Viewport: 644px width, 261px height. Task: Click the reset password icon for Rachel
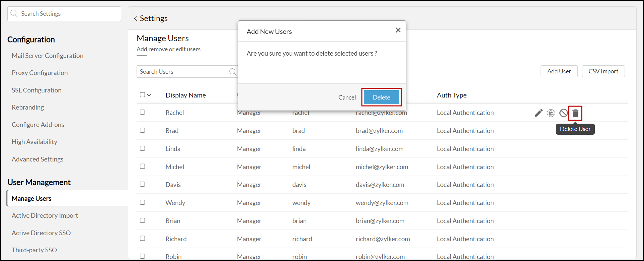[551, 113]
